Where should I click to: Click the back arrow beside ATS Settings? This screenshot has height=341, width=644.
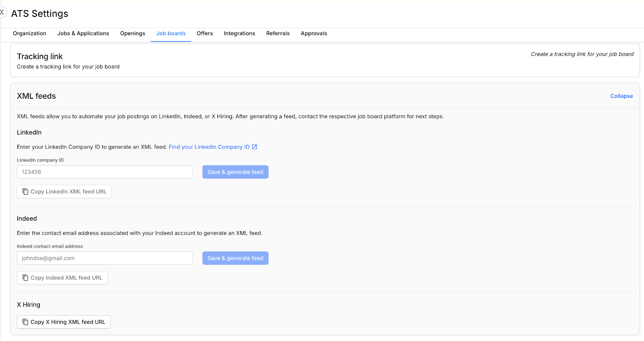(2, 12)
